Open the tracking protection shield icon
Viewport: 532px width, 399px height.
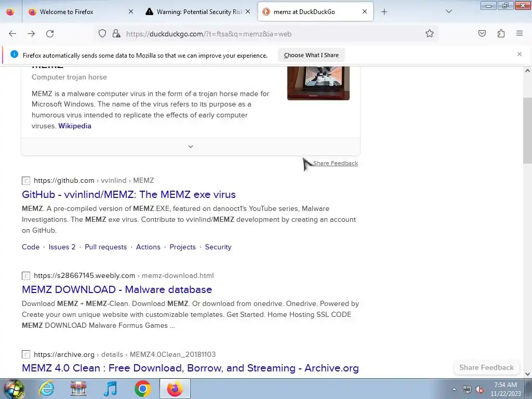click(x=102, y=34)
